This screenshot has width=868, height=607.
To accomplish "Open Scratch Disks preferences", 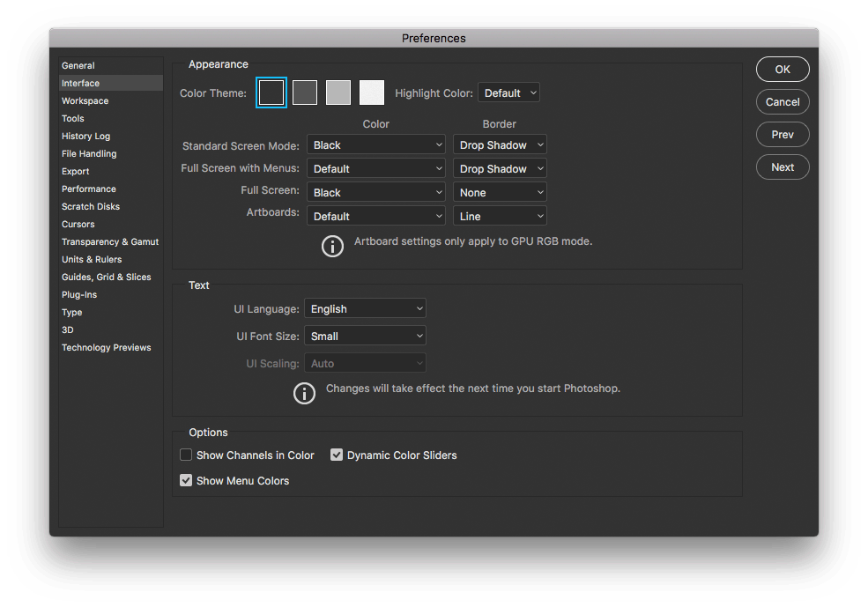I will point(111,206).
